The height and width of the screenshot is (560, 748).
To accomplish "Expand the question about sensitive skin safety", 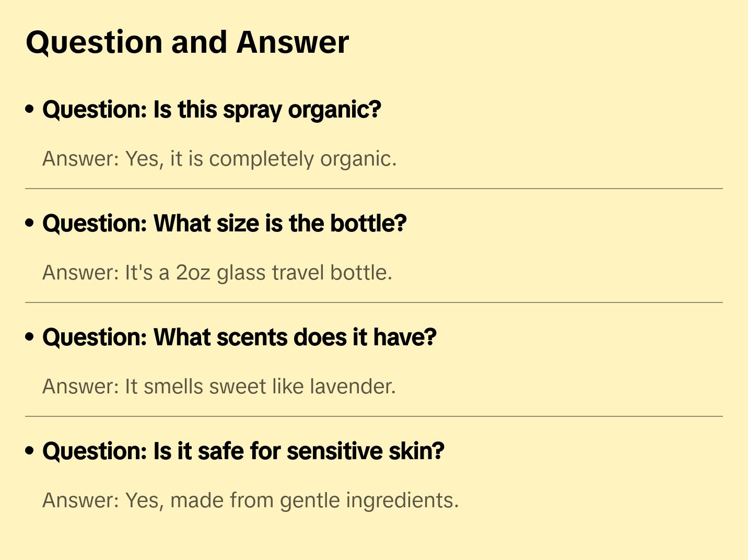I will (x=243, y=451).
